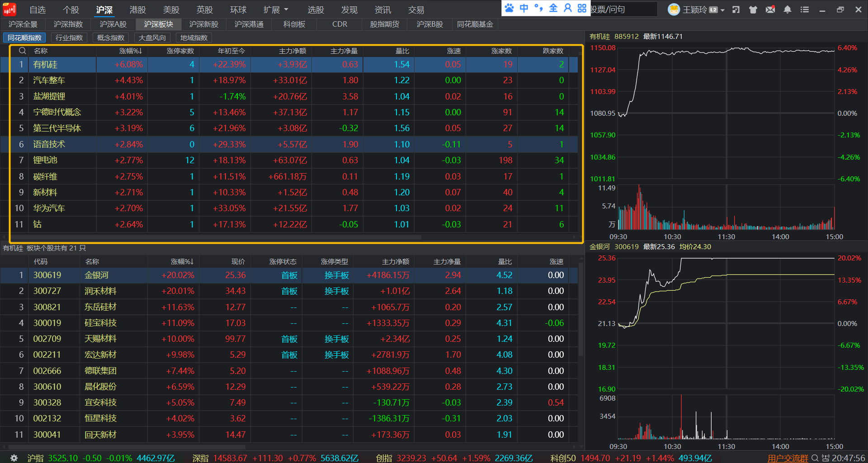Viewport: 868px width, 463px height.
Task: Click the status bar search icon
Action: [815, 458]
